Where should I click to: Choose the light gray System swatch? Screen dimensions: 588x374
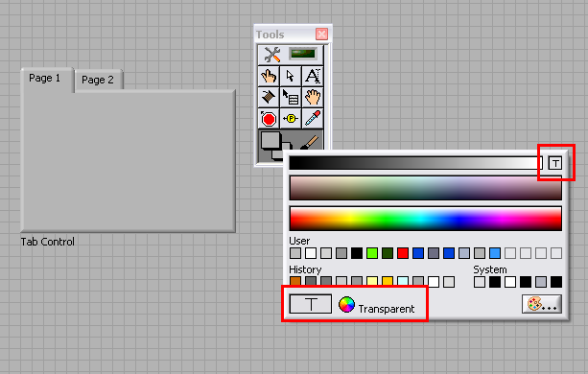tap(480, 282)
